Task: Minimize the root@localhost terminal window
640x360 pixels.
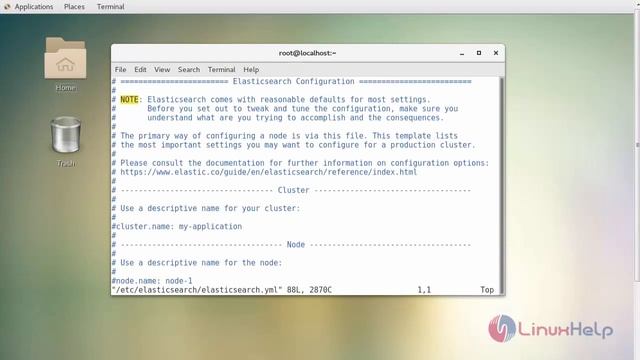Action: click(x=462, y=53)
